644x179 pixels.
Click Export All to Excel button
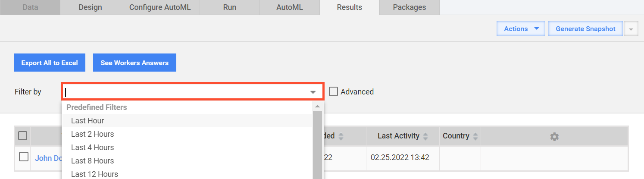click(x=50, y=63)
